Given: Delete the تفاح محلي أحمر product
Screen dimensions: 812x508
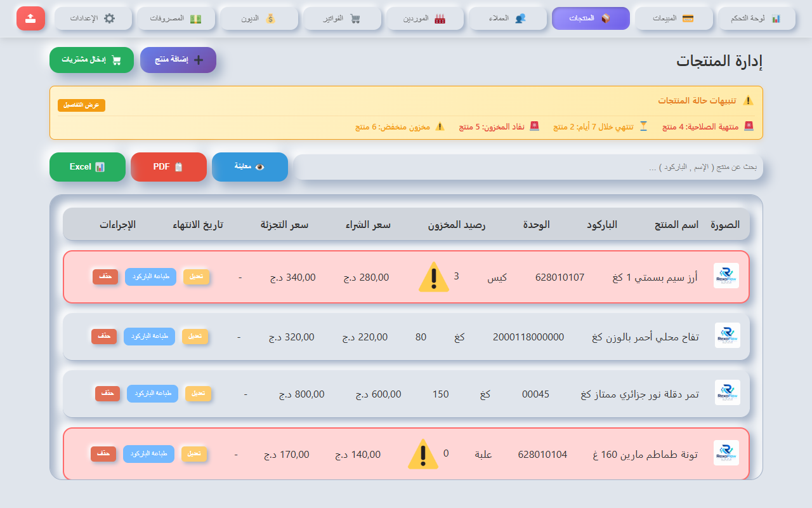Looking at the screenshot, I should pos(104,337).
